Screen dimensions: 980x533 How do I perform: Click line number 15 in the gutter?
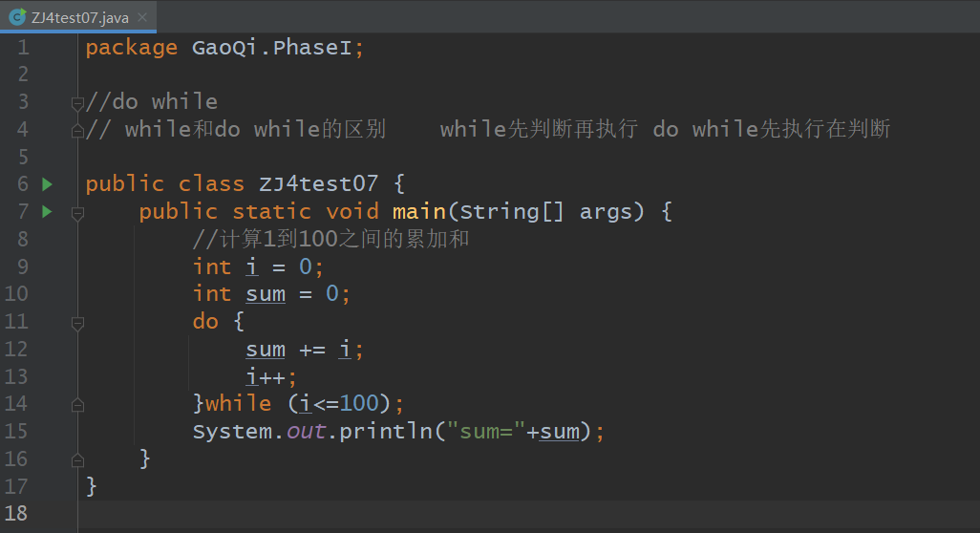(x=17, y=432)
